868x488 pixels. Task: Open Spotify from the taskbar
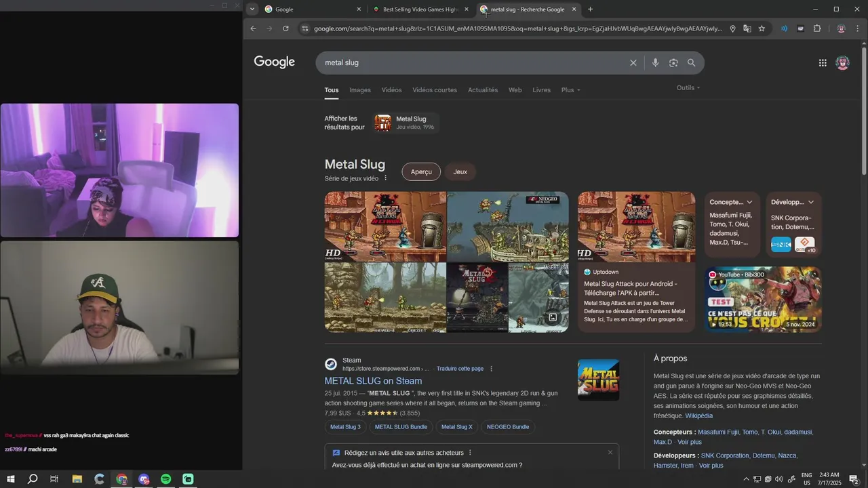[166, 479]
